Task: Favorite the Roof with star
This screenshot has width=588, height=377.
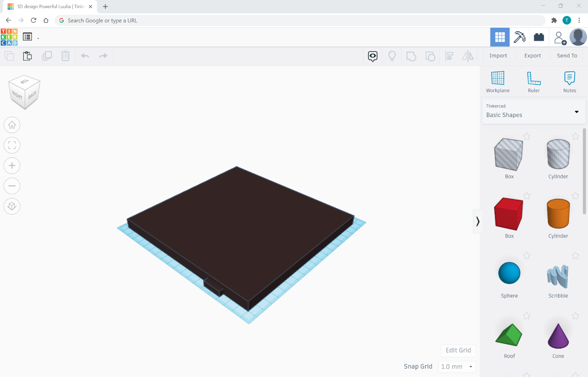Action: pos(527,316)
